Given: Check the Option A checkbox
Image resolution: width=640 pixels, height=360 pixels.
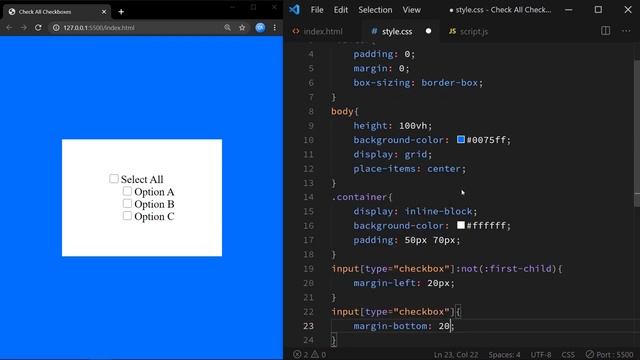Looking at the screenshot, I should tap(127, 191).
